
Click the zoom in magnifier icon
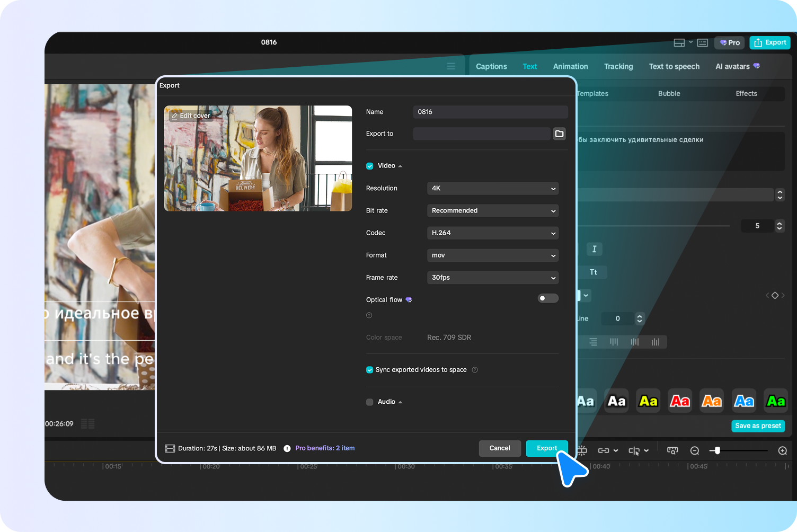pos(782,450)
